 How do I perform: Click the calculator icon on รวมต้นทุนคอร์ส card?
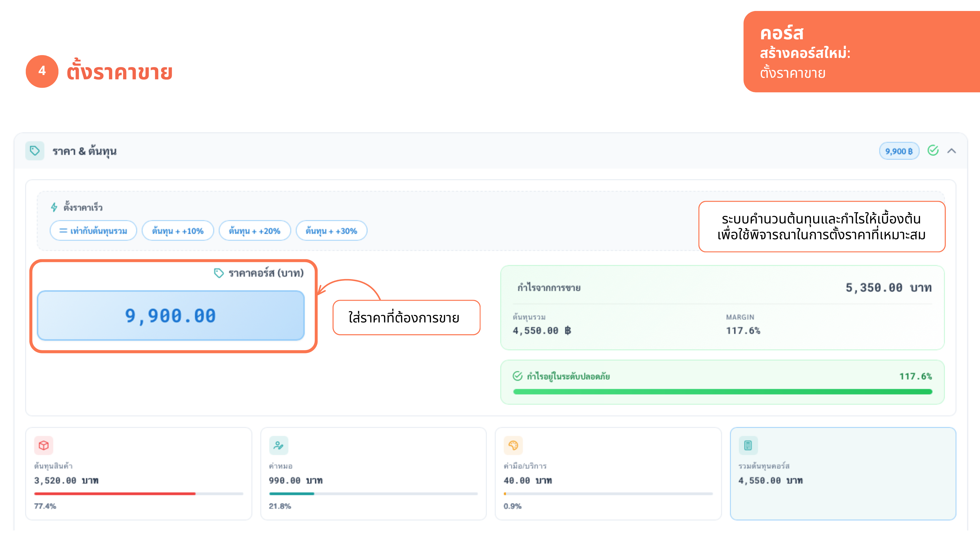(x=748, y=445)
